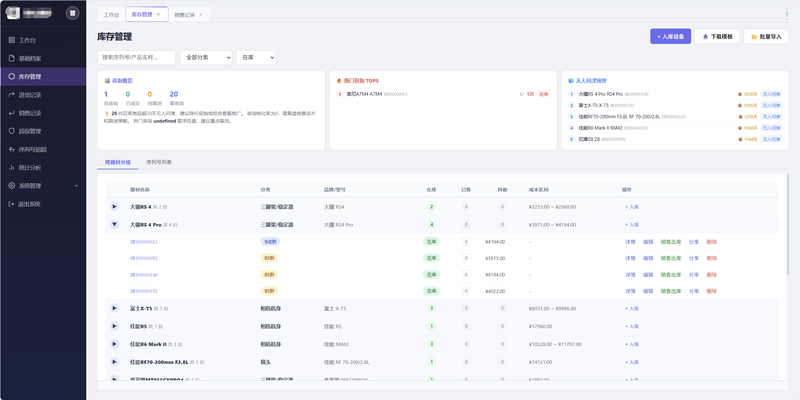The height and width of the screenshot is (400, 800).
Task: Click 销售出库 for the ¥3975.00 item
Action: [x=671, y=258]
